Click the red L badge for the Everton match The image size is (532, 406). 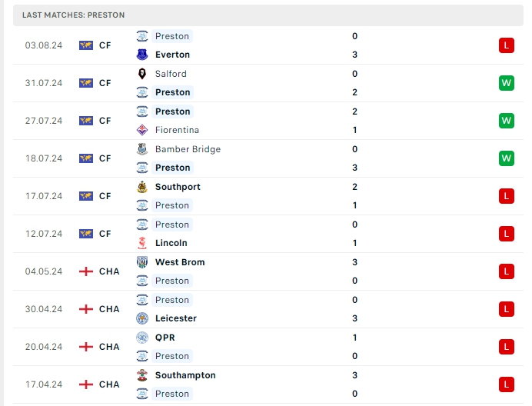click(x=505, y=45)
